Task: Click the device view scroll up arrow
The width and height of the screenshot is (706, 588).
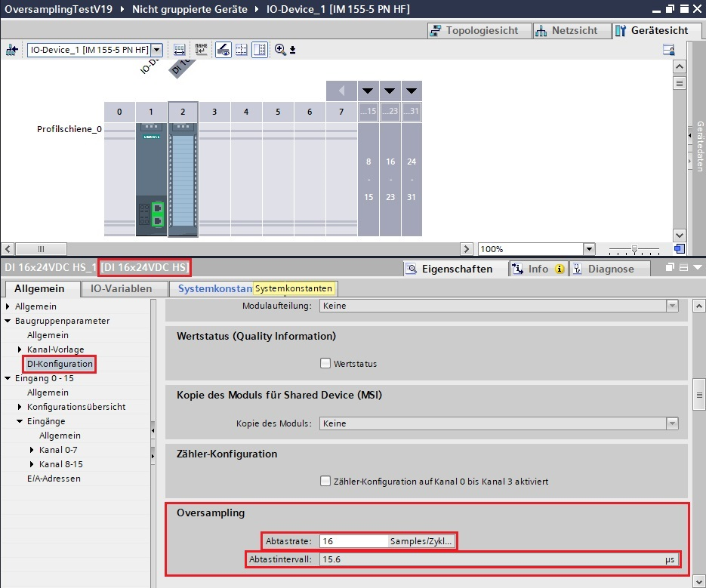Action: pyautogui.click(x=679, y=66)
